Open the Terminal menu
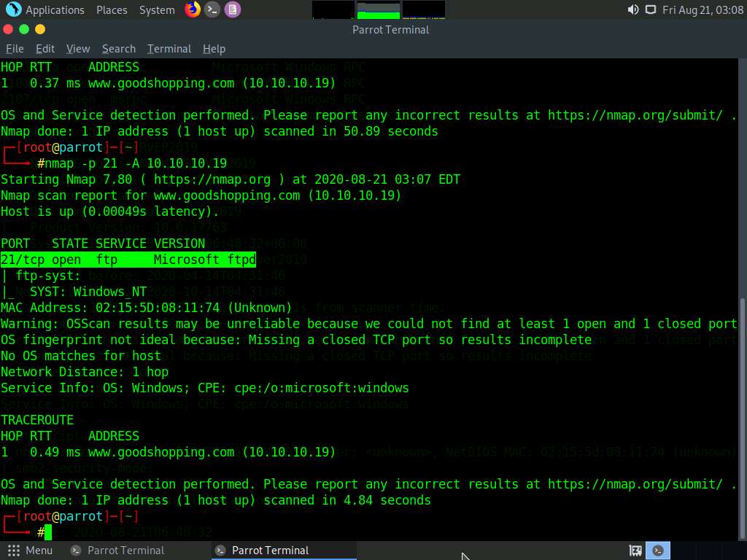Screen dimensions: 747x560 coord(169,49)
